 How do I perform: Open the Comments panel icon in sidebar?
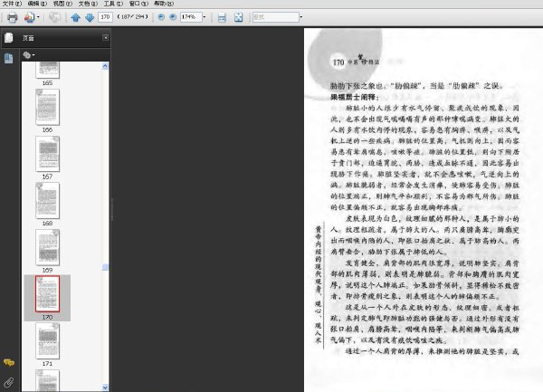9,362
